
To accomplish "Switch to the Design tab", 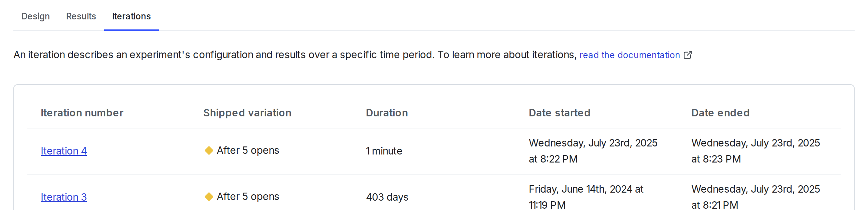I will [35, 16].
